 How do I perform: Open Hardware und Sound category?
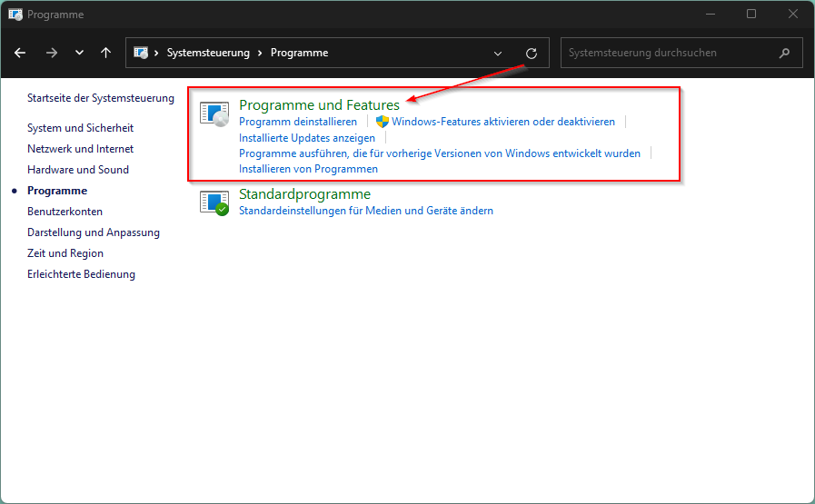click(x=78, y=170)
